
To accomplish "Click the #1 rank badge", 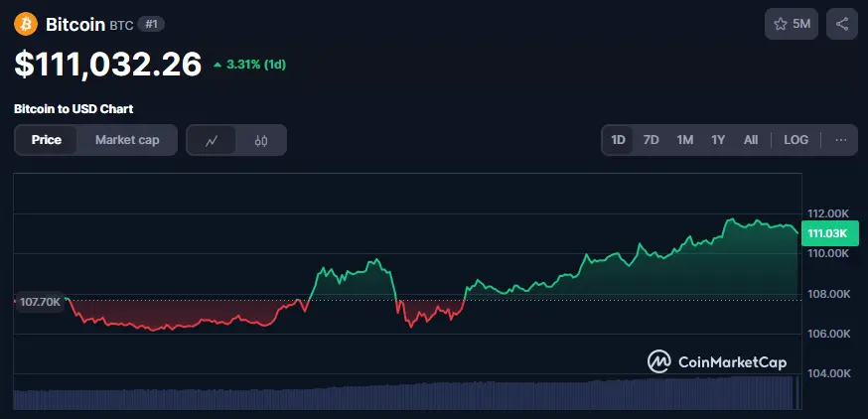I will point(151,25).
